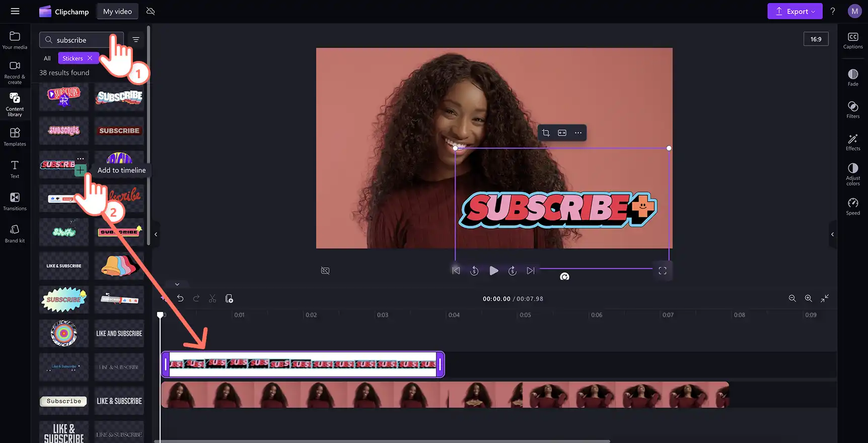Viewport: 868px width, 443px height.
Task: Collapse the right property panel
Action: click(x=832, y=234)
